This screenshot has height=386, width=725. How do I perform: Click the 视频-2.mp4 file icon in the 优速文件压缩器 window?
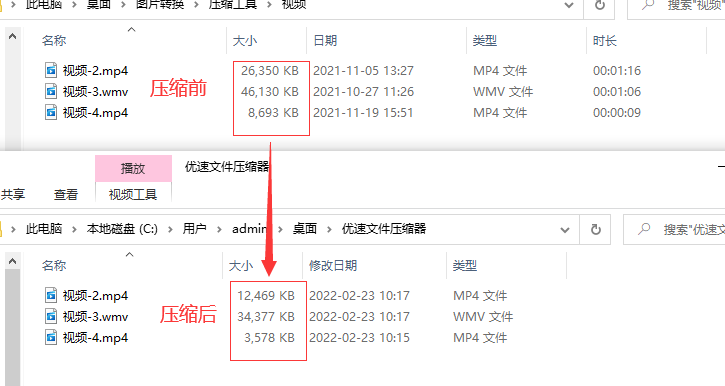[51, 295]
